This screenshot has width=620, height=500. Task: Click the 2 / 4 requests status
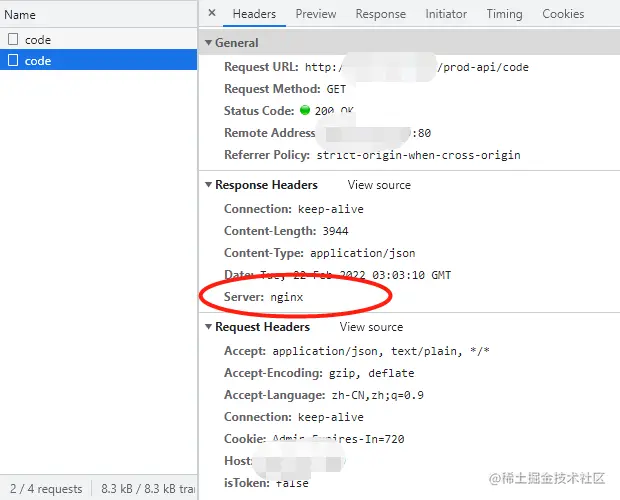46,489
